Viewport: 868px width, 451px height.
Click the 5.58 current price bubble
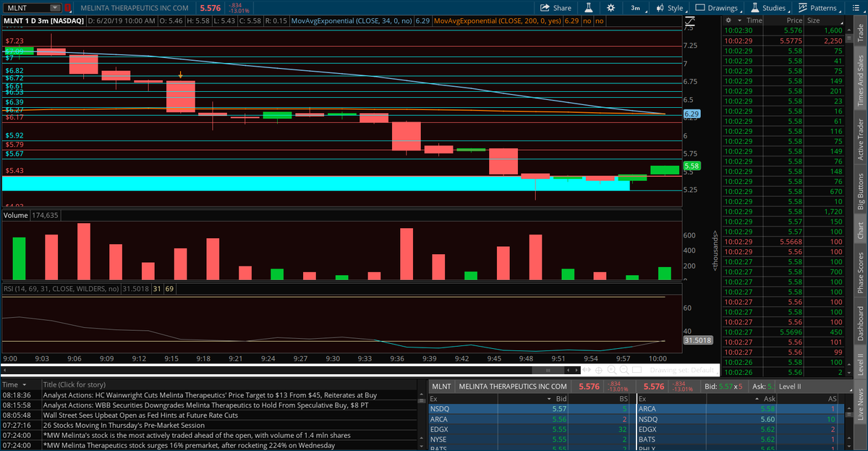tap(691, 166)
